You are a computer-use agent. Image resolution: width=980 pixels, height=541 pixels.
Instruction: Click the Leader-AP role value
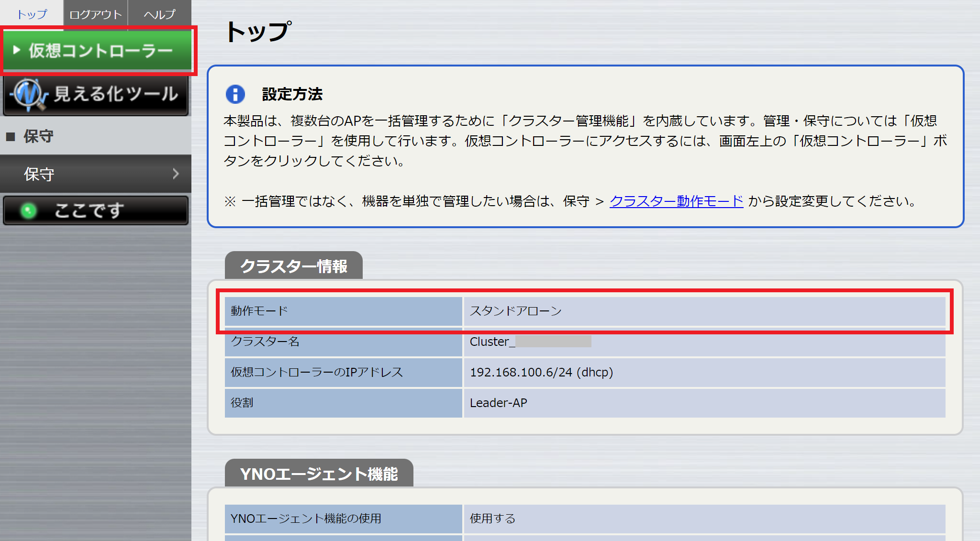click(498, 403)
